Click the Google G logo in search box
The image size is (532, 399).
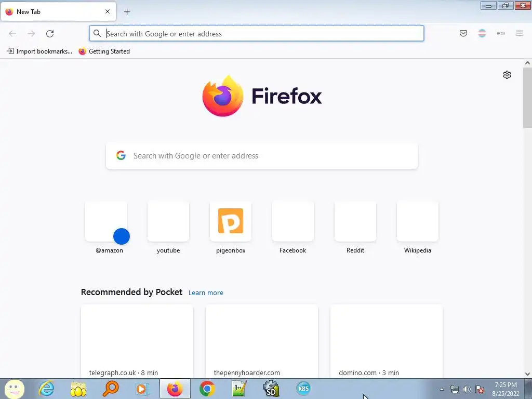pos(121,155)
